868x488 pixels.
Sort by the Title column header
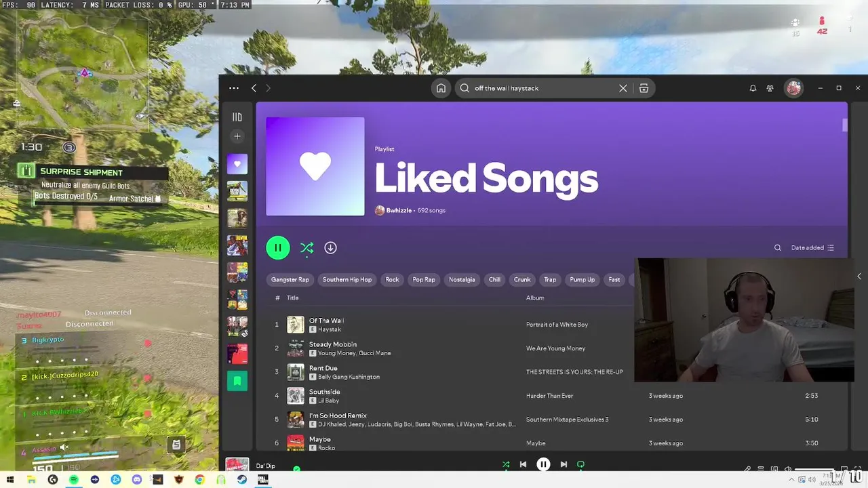coord(292,298)
